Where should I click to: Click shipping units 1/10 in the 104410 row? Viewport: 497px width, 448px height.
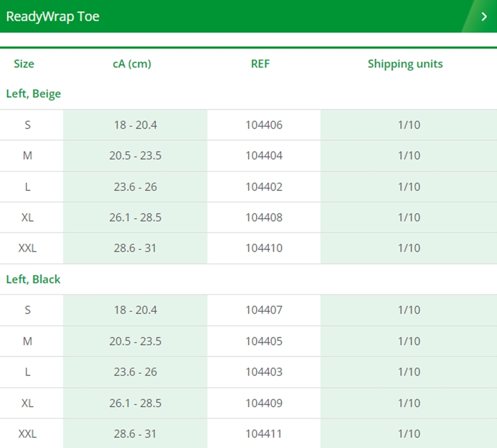click(x=409, y=248)
